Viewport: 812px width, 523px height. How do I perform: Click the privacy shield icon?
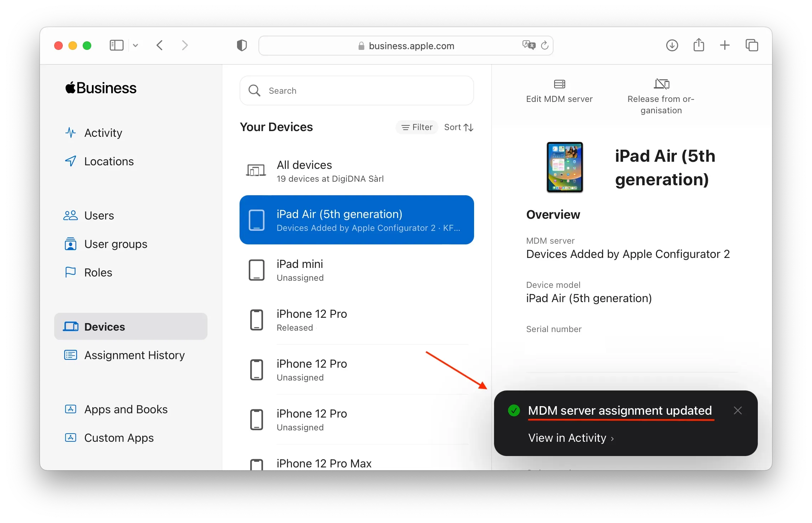pos(242,46)
